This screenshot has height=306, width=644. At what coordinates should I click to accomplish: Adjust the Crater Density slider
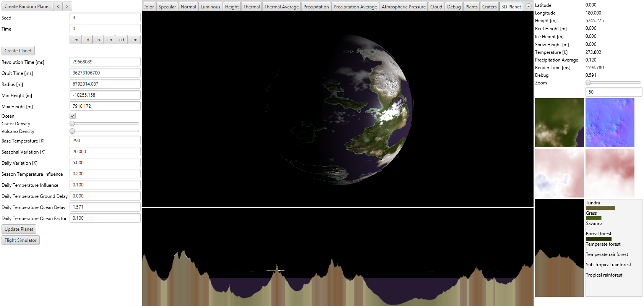(105, 123)
